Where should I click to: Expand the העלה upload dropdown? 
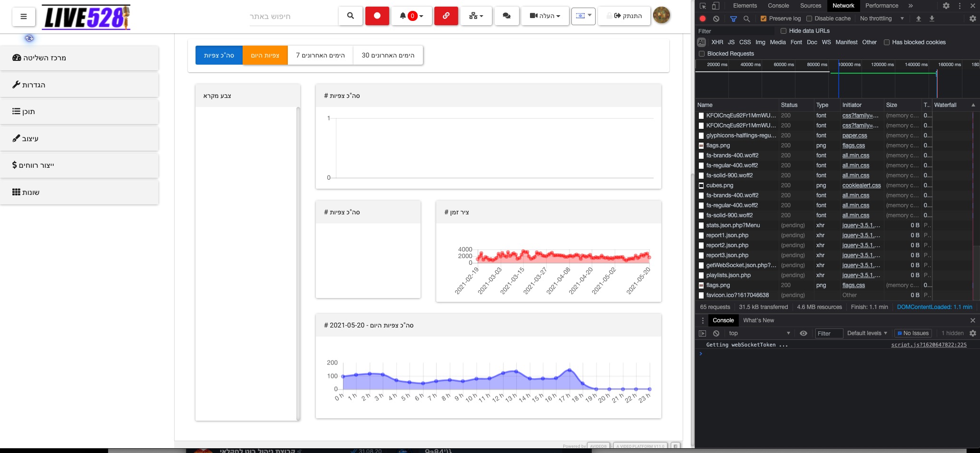tap(545, 16)
